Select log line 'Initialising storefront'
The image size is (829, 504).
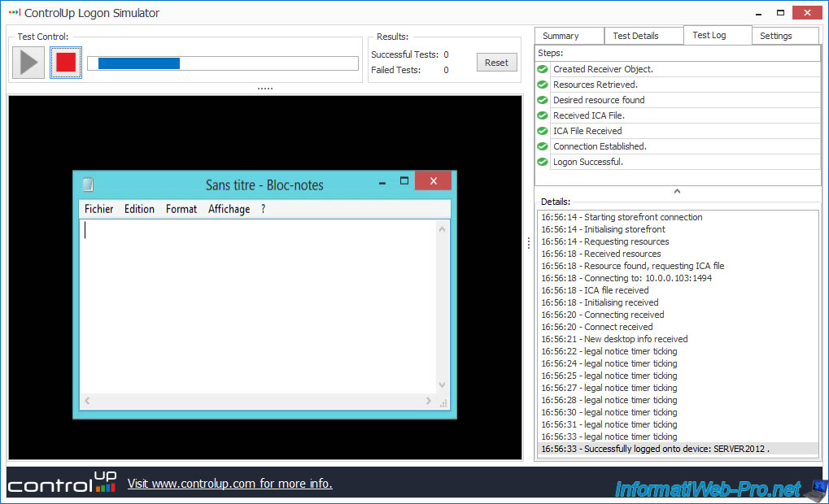pyautogui.click(x=678, y=229)
